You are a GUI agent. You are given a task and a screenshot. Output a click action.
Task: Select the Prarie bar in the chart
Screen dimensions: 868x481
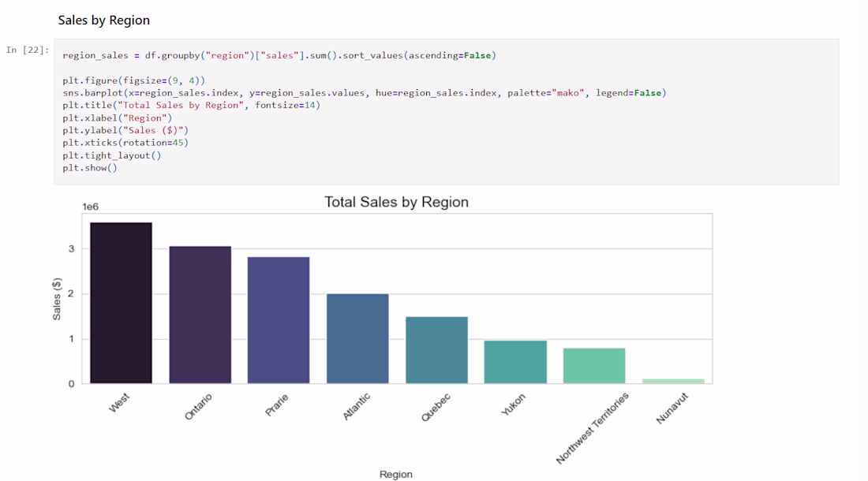pyautogui.click(x=279, y=320)
